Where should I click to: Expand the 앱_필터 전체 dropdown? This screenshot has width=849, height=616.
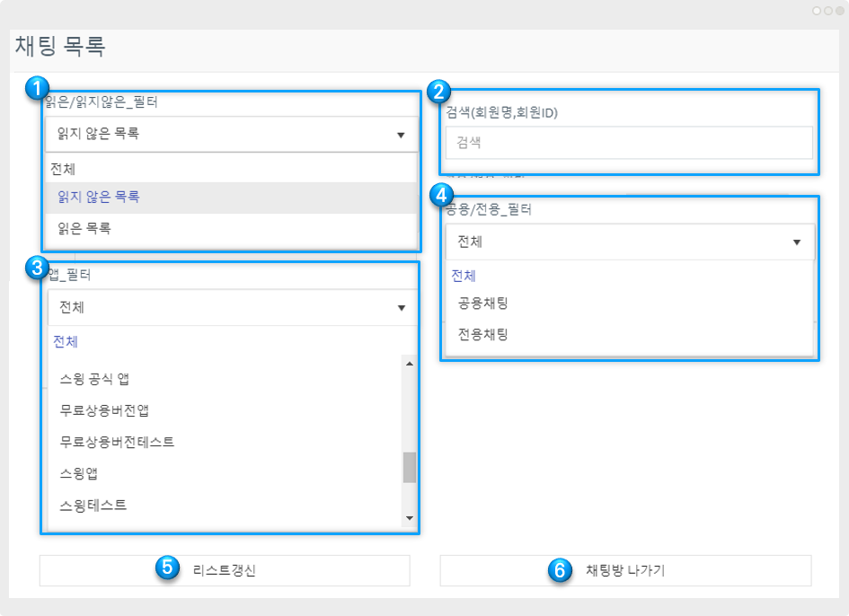click(x=231, y=308)
